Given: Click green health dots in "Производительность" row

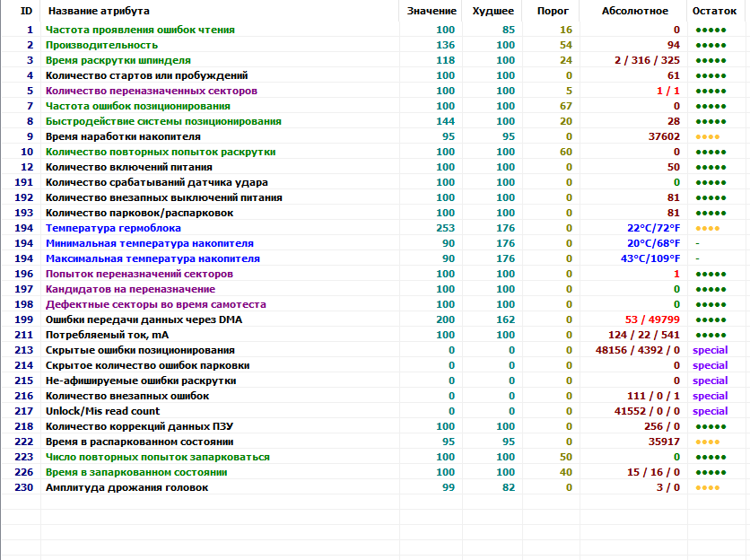Looking at the screenshot, I should (710, 45).
